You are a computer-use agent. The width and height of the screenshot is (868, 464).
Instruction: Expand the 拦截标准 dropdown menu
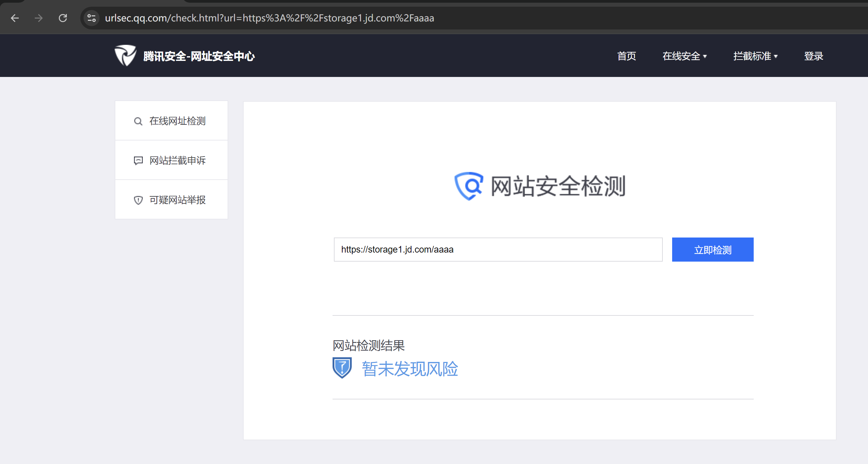coord(755,56)
